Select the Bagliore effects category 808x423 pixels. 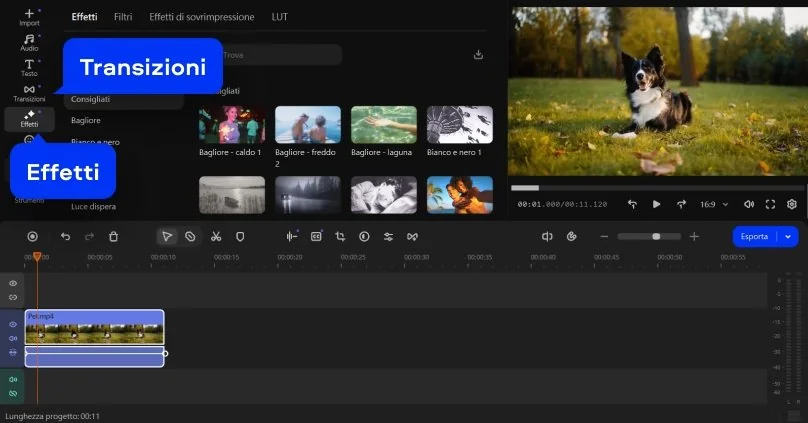tap(86, 120)
